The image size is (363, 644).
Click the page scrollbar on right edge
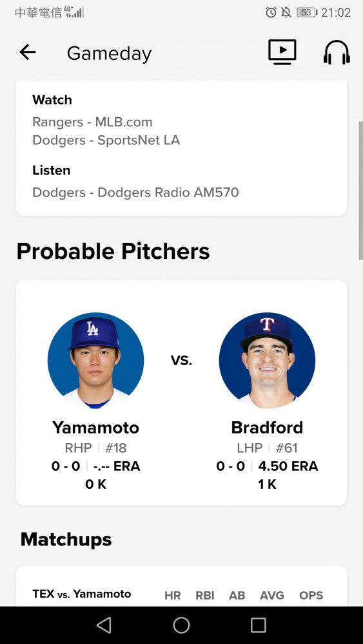point(360,191)
